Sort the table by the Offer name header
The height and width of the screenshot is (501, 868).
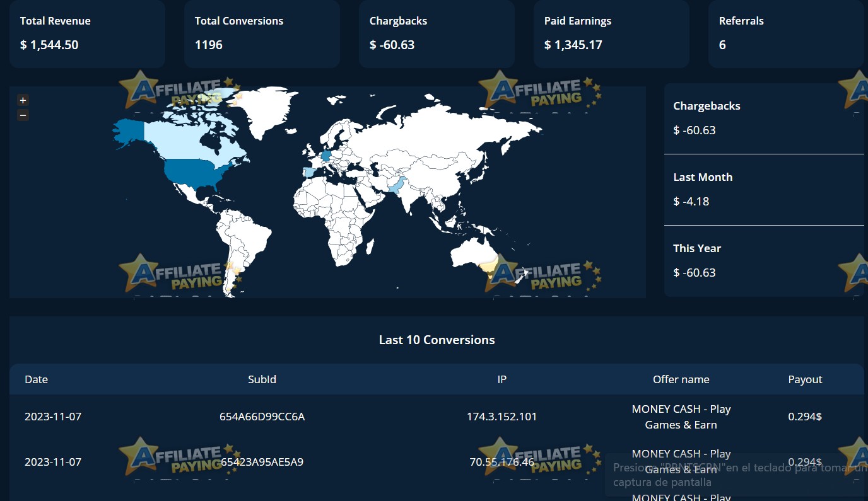click(681, 379)
